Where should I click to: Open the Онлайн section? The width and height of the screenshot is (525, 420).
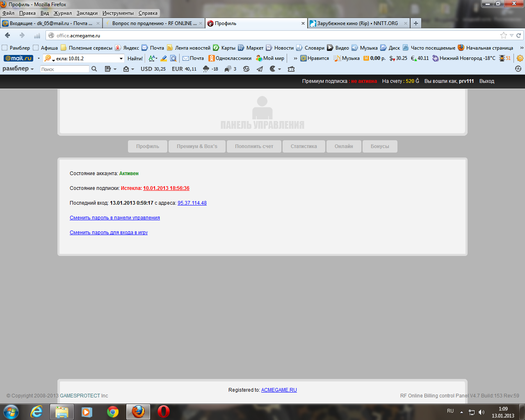pos(344,146)
